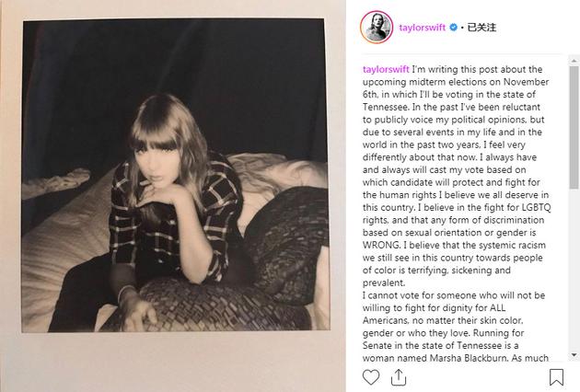Share the post using the upload arrow icon
580x392 pixels.
(399, 377)
